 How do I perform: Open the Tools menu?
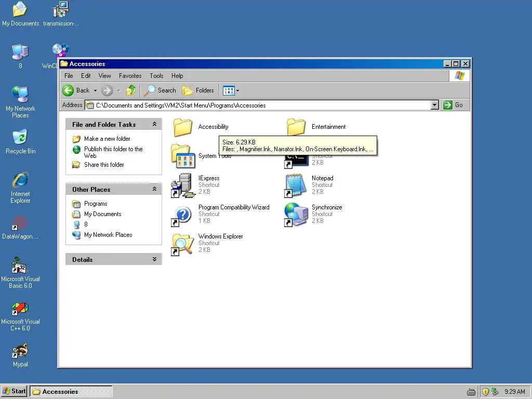tap(156, 76)
